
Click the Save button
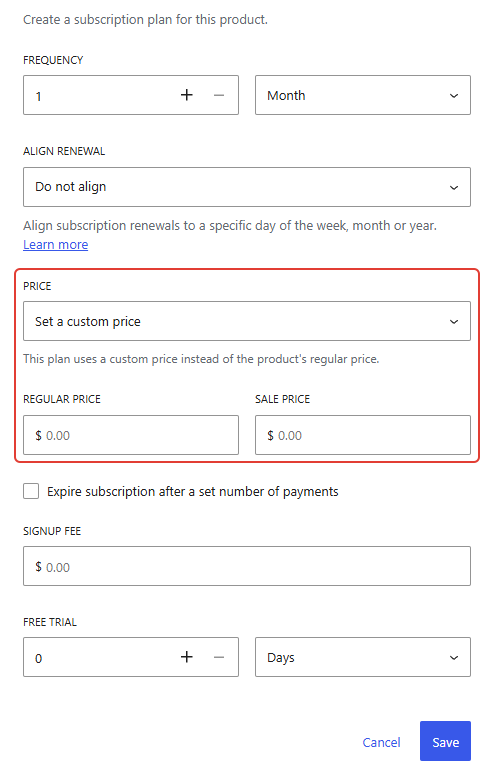(445, 741)
